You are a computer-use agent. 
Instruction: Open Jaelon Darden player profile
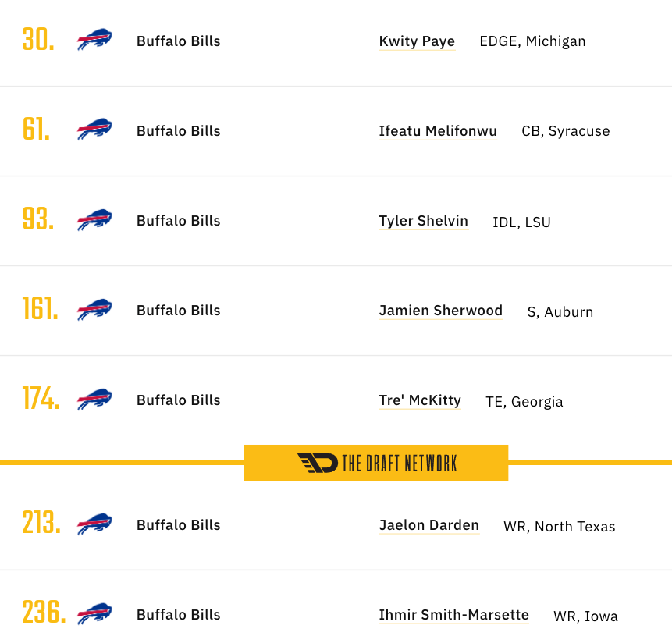(429, 525)
